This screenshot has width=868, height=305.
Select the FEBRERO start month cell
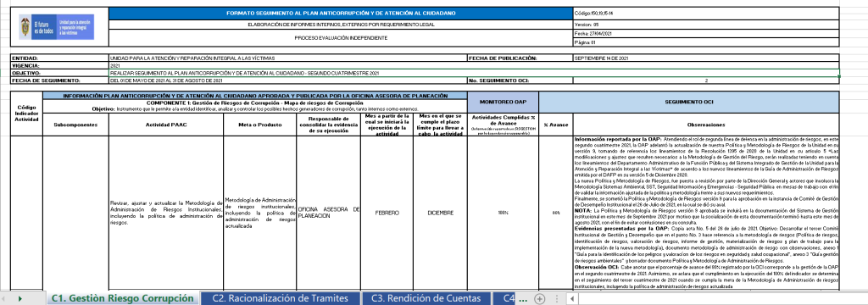click(387, 213)
